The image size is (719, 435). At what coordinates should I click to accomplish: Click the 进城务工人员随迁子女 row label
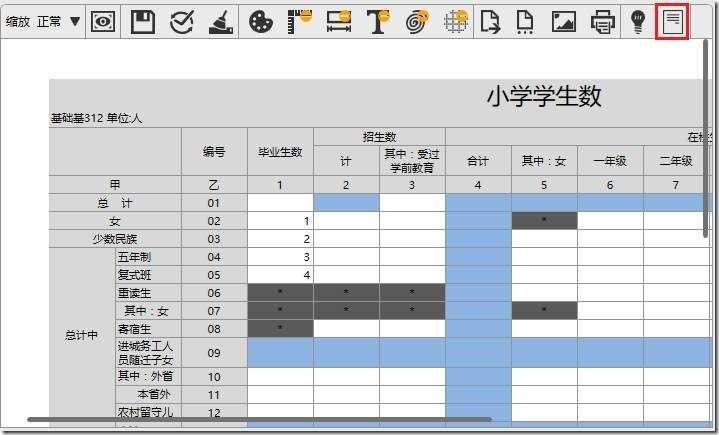148,353
